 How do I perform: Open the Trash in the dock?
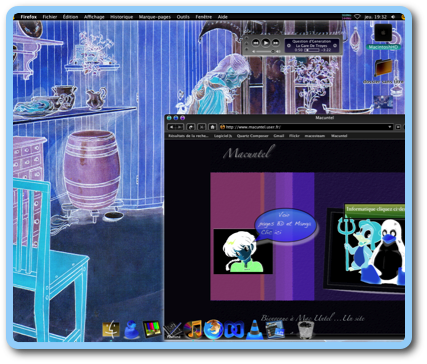point(305,329)
